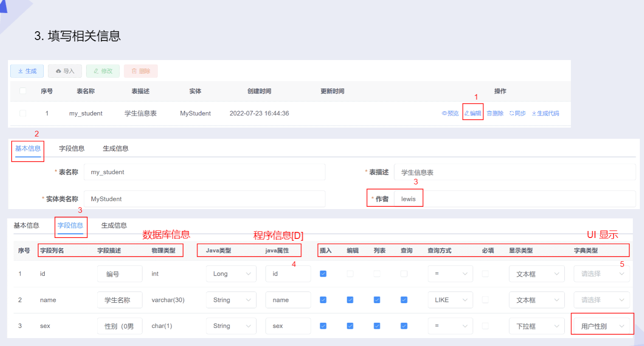This screenshot has height=346, width=644.
Task: Toggle the 列表 checkbox for sex row
Action: pyautogui.click(x=377, y=326)
